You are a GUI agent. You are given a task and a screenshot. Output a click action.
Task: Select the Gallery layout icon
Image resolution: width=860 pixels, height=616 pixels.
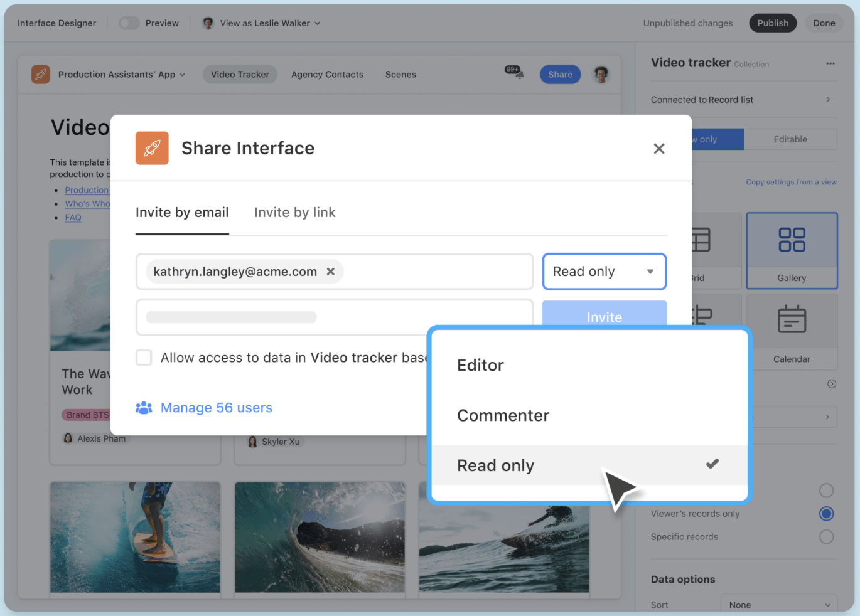[x=792, y=250]
